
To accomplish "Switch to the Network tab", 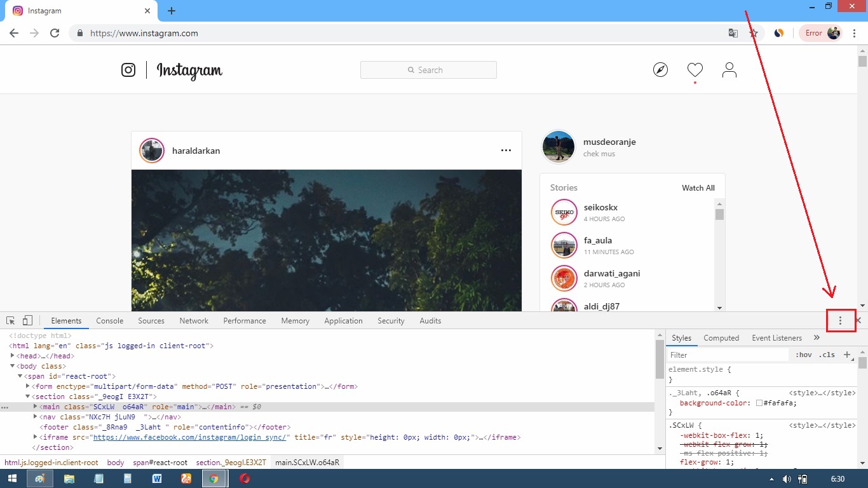I will [x=194, y=321].
